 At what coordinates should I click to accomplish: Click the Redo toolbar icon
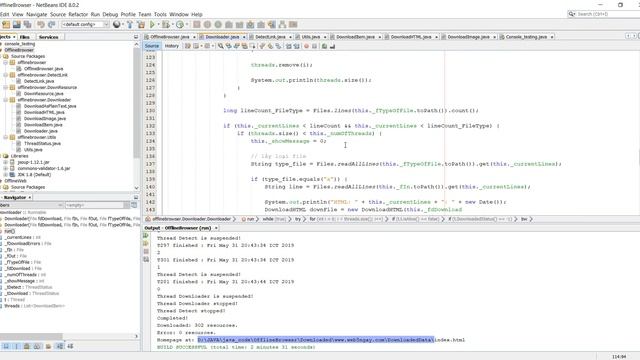[x=51, y=24]
